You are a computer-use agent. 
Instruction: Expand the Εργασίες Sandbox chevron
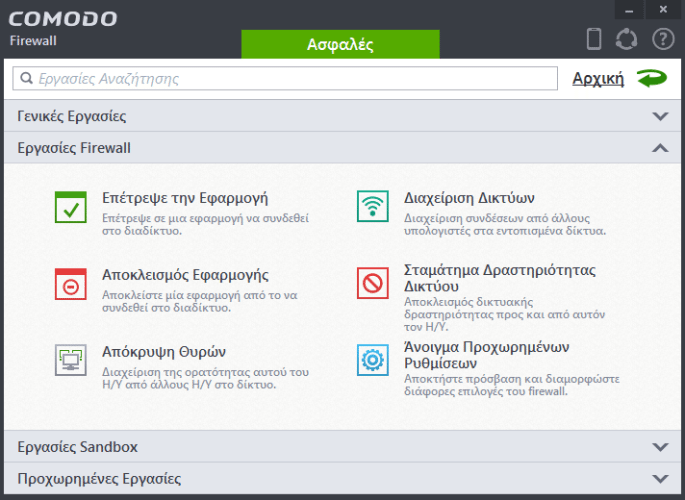[660, 447]
